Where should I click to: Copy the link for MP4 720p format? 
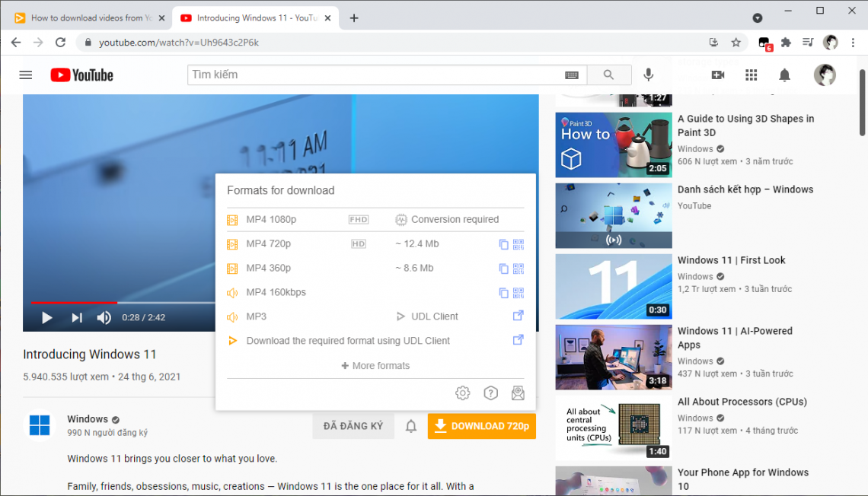click(x=503, y=244)
